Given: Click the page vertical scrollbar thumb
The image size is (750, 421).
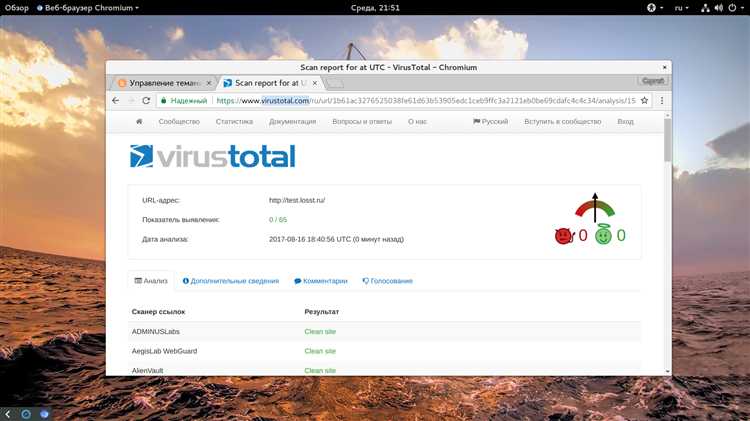Looking at the screenshot, I should coord(667,140).
